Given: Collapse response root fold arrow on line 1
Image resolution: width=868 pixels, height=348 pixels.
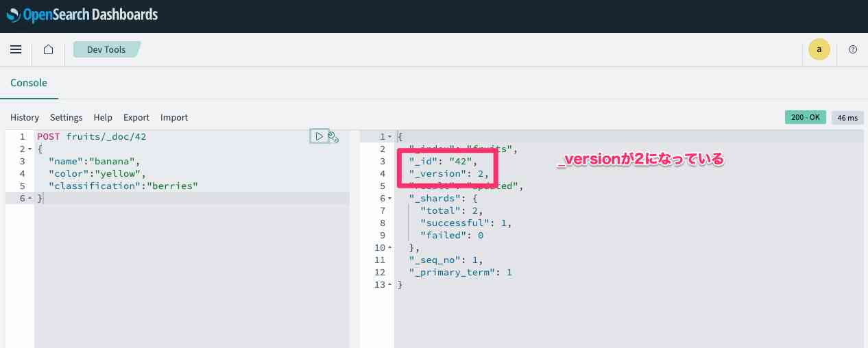Looking at the screenshot, I should pos(389,137).
